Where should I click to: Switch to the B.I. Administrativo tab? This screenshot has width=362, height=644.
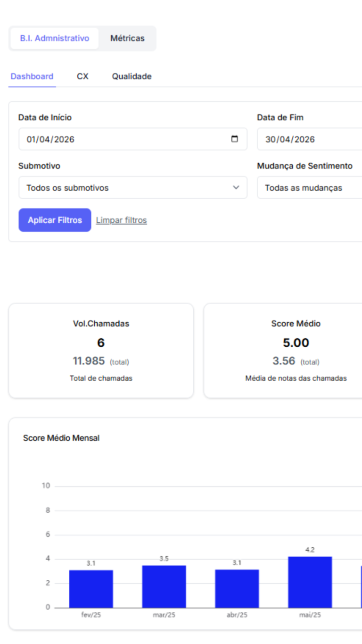pyautogui.click(x=54, y=38)
